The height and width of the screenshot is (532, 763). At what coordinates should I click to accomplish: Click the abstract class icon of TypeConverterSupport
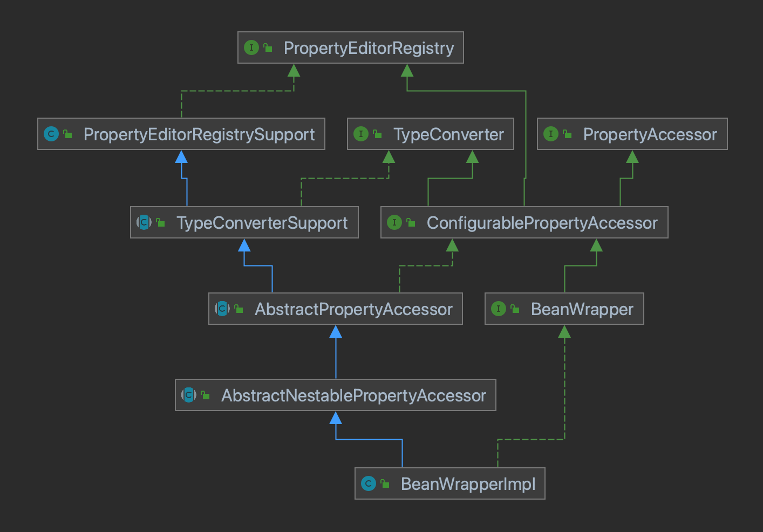point(144,222)
